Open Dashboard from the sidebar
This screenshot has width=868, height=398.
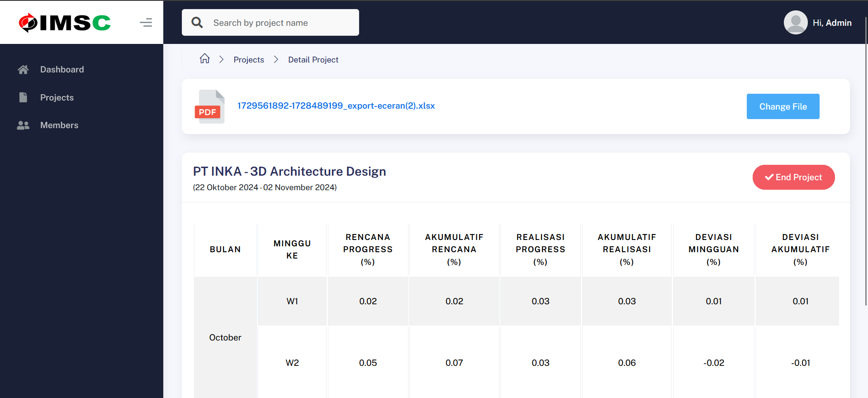click(x=62, y=69)
